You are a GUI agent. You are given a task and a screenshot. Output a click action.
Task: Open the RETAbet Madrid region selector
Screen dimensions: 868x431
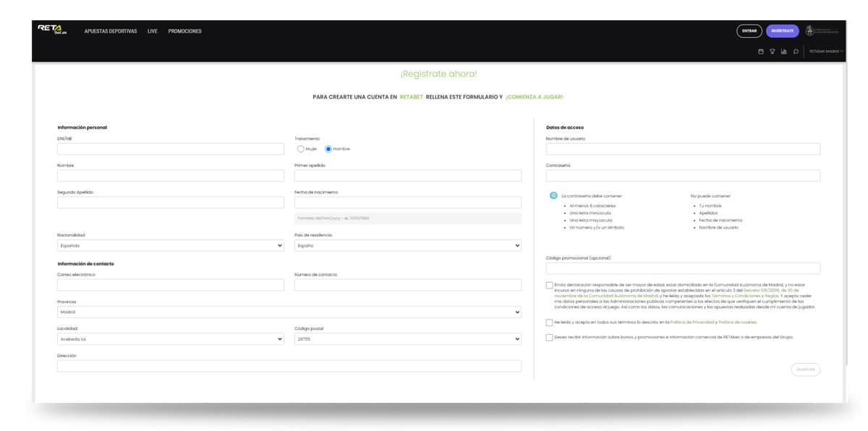(x=826, y=51)
